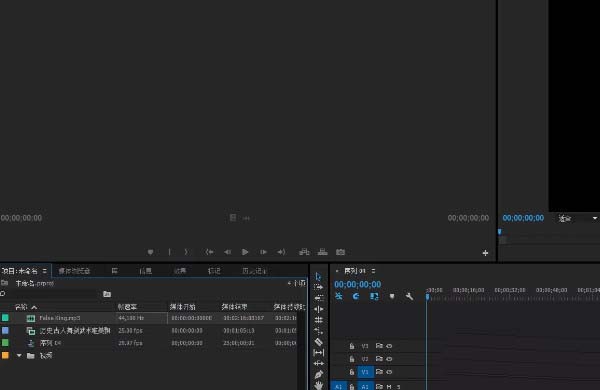The image size is (600, 390).
Task: Open the sequence 01 panel menu
Action: tap(373, 271)
